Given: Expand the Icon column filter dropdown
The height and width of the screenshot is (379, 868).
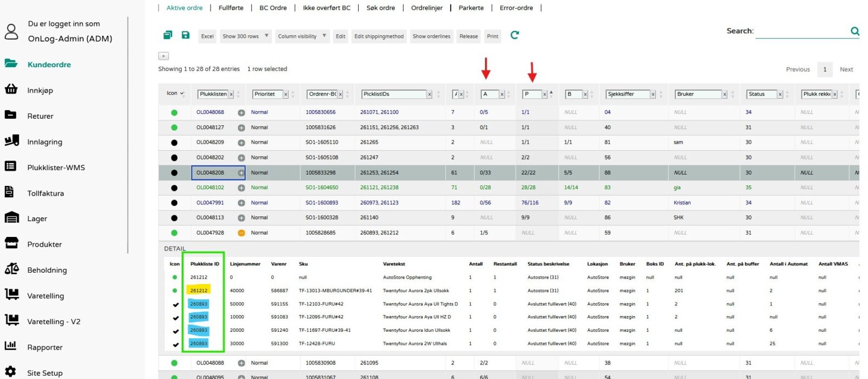Looking at the screenshot, I should tap(175, 94).
